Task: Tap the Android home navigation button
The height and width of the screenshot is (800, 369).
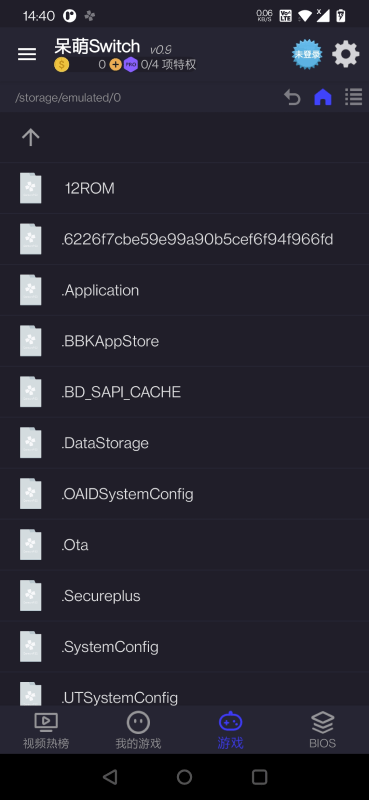Action: [x=184, y=777]
